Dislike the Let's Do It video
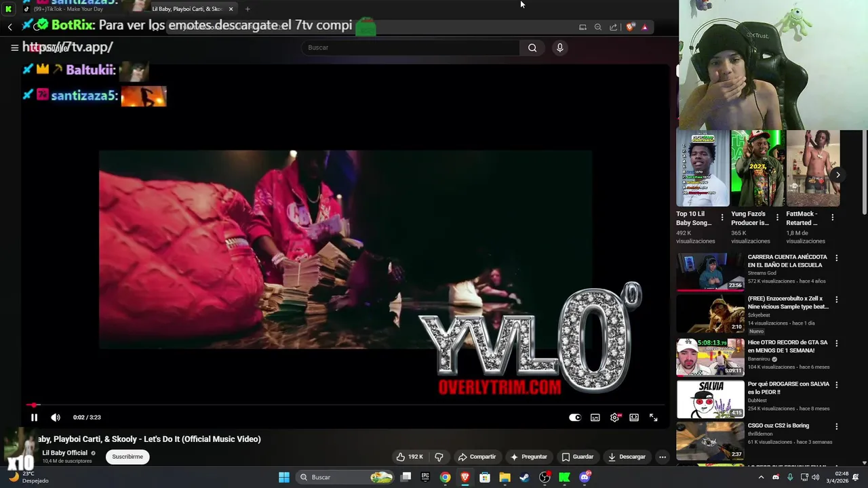Screen dimensions: 868x488 click(439, 457)
